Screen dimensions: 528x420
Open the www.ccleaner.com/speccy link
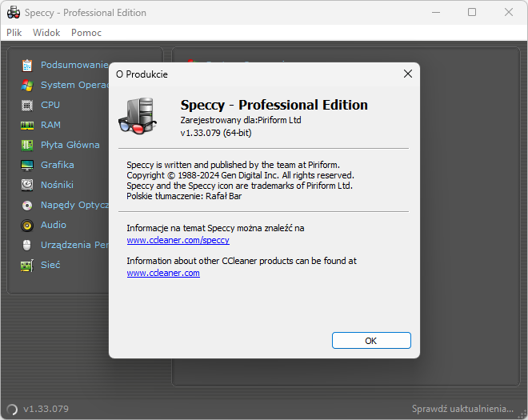click(178, 240)
